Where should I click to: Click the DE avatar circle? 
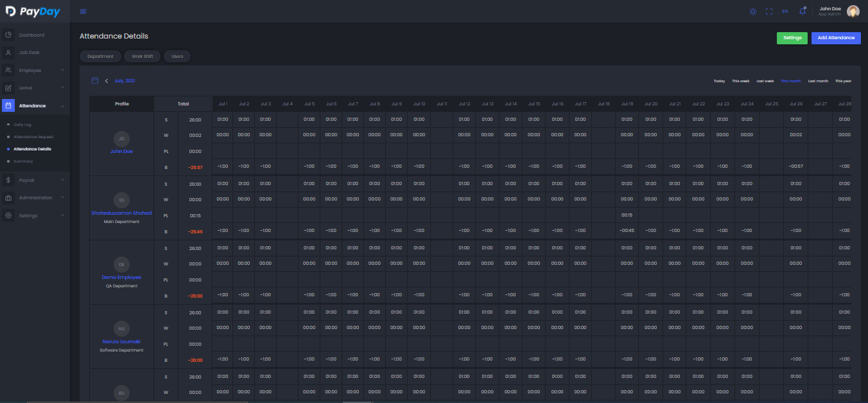(121, 264)
